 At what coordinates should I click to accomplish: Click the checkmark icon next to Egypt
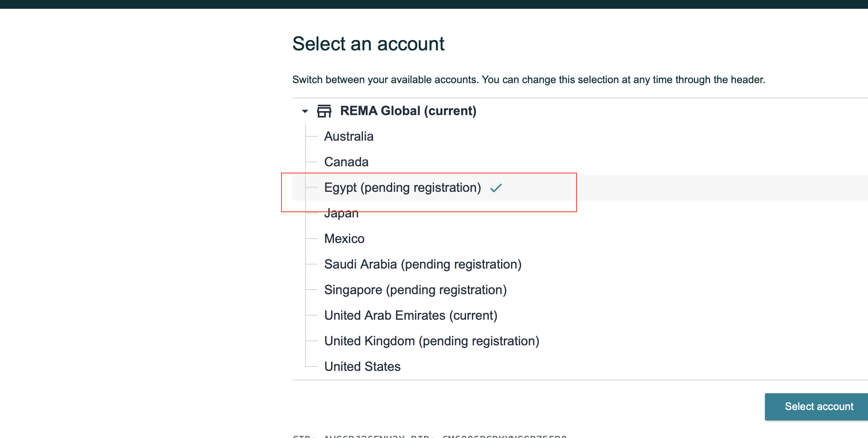pyautogui.click(x=496, y=188)
